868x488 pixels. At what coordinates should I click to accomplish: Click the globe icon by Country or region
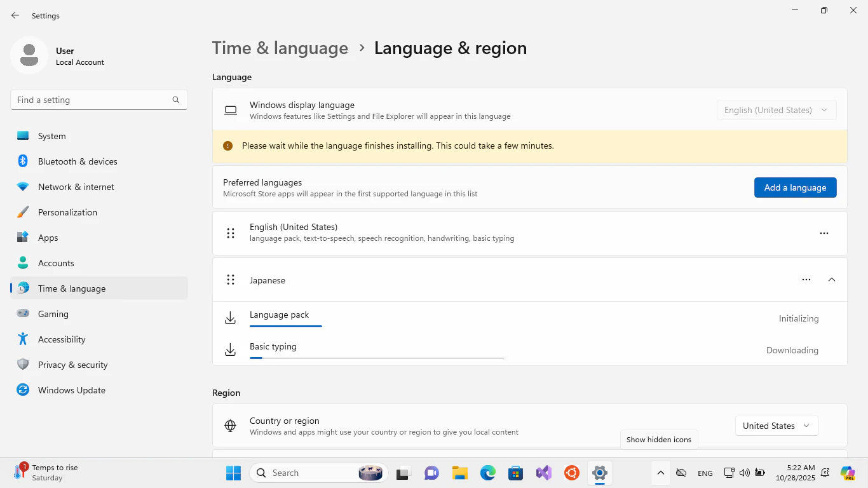(231, 426)
